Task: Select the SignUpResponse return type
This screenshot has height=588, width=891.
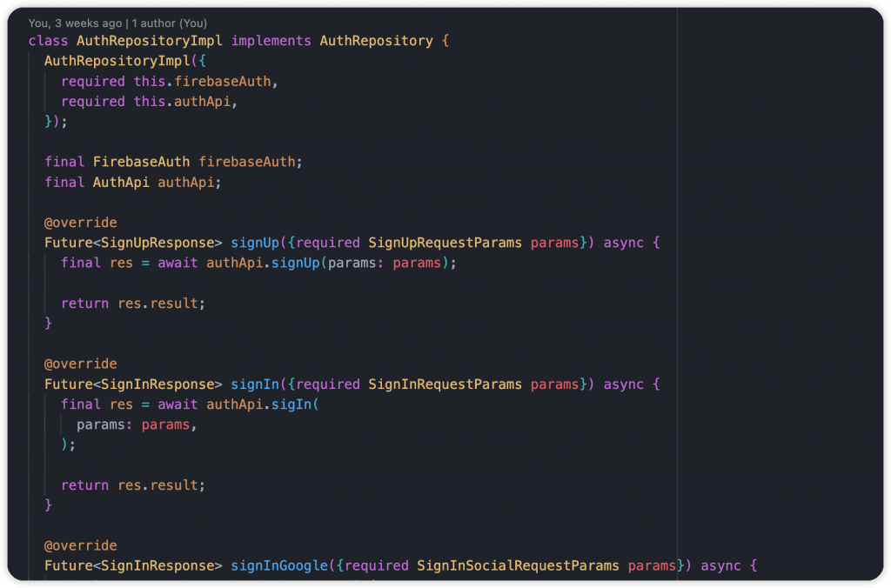Action: click(157, 243)
